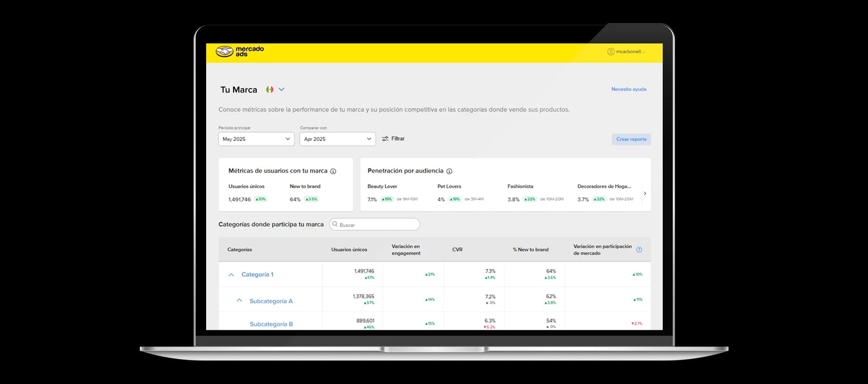Click the Filtrar label
This screenshot has width=868, height=384.
(x=398, y=139)
